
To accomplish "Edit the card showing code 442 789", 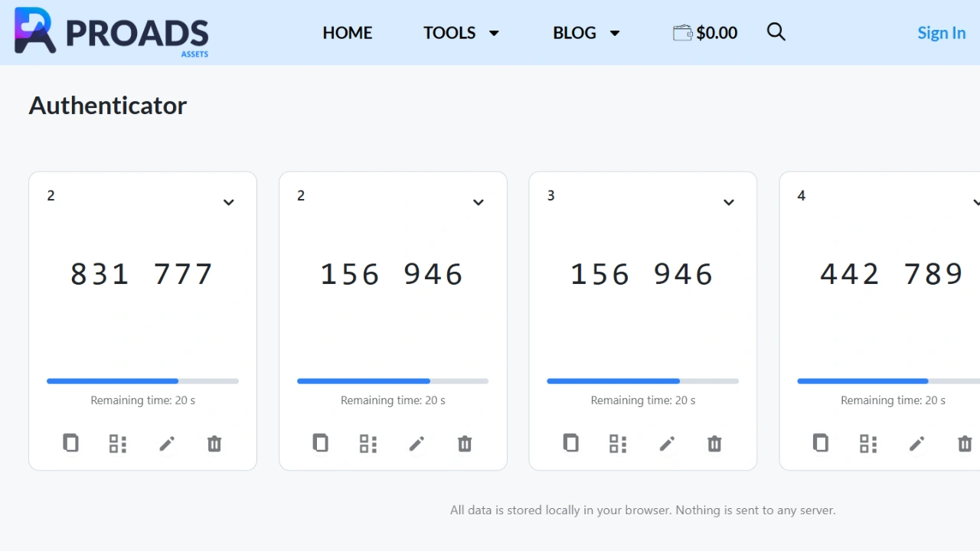I will pos(916,444).
